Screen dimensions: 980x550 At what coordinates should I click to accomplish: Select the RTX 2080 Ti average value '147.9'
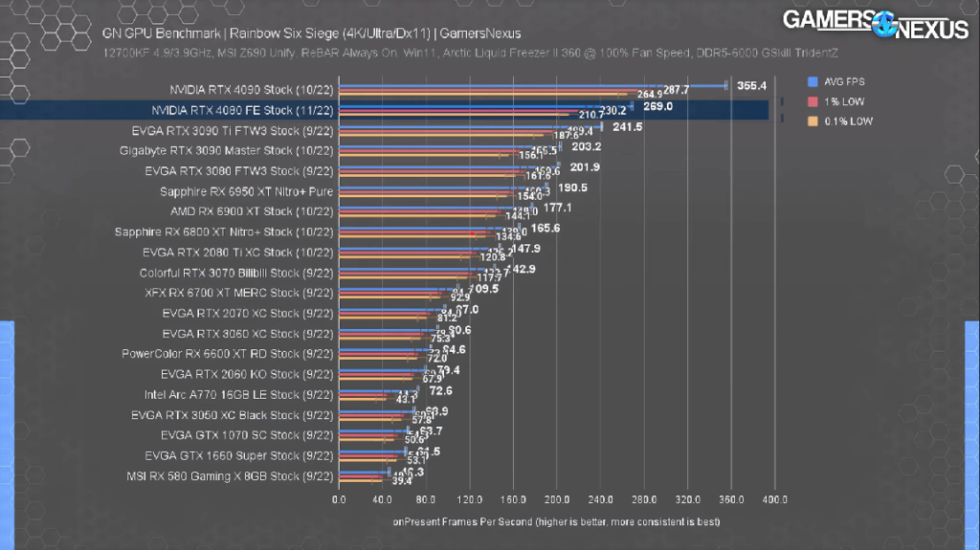(x=526, y=250)
